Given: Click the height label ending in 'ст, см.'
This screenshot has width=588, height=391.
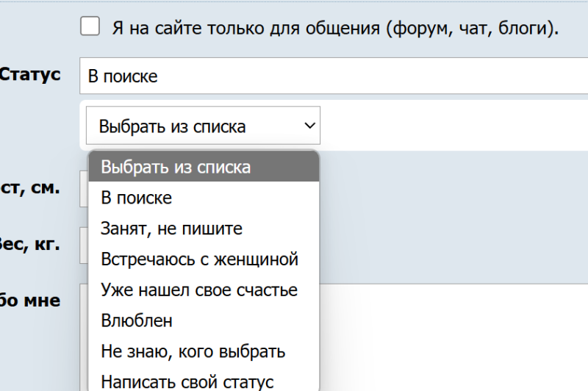Looking at the screenshot, I should pyautogui.click(x=31, y=187).
